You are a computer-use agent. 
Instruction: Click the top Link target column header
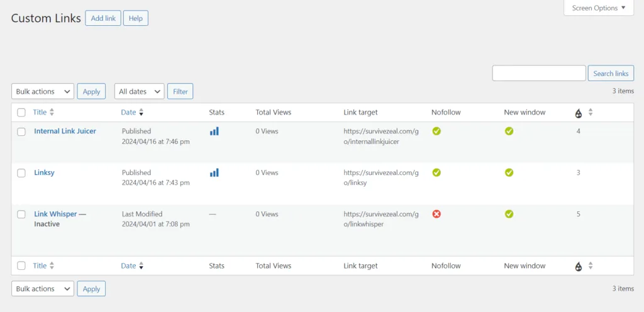(360, 112)
